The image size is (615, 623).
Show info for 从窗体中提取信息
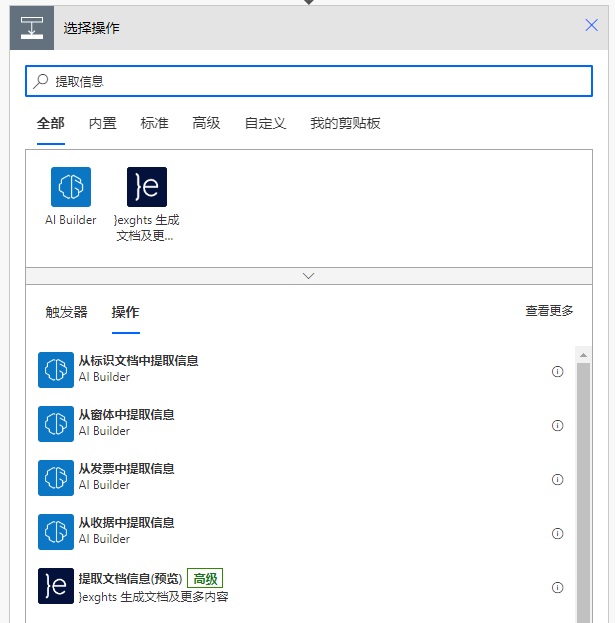(557, 426)
